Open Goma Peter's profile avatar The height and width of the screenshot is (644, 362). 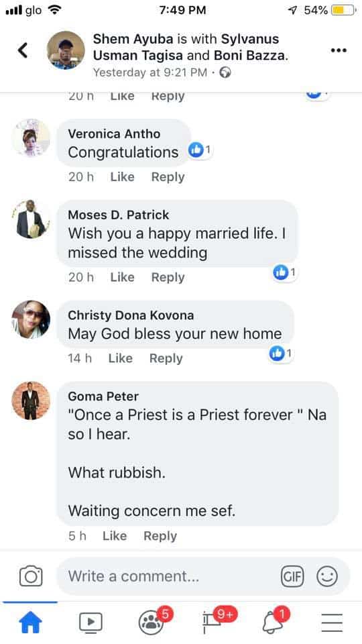pos(31,400)
